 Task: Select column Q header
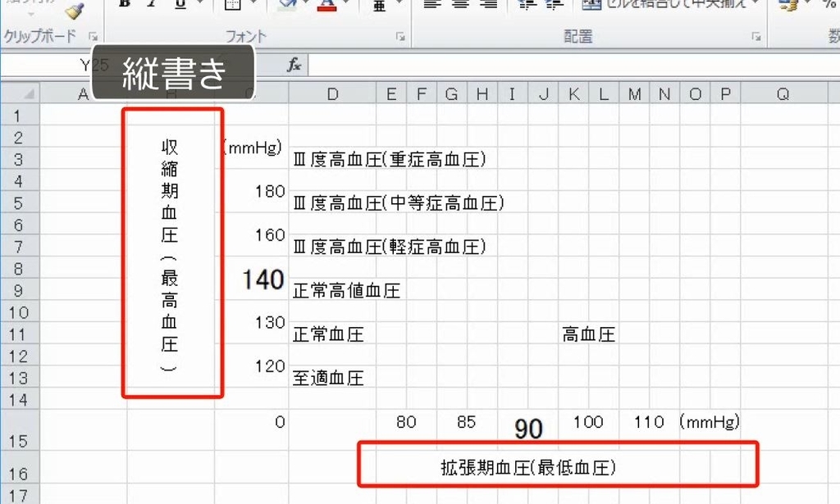pyautogui.click(x=783, y=94)
